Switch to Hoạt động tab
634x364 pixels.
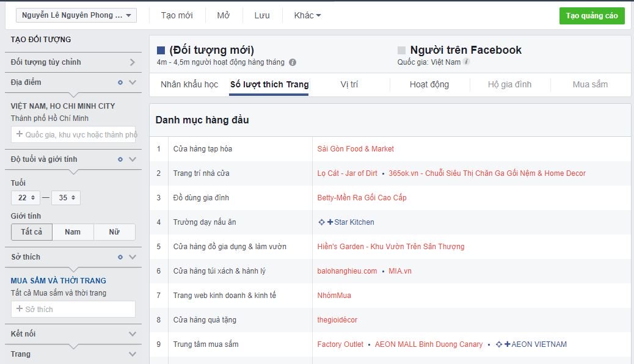(x=429, y=84)
